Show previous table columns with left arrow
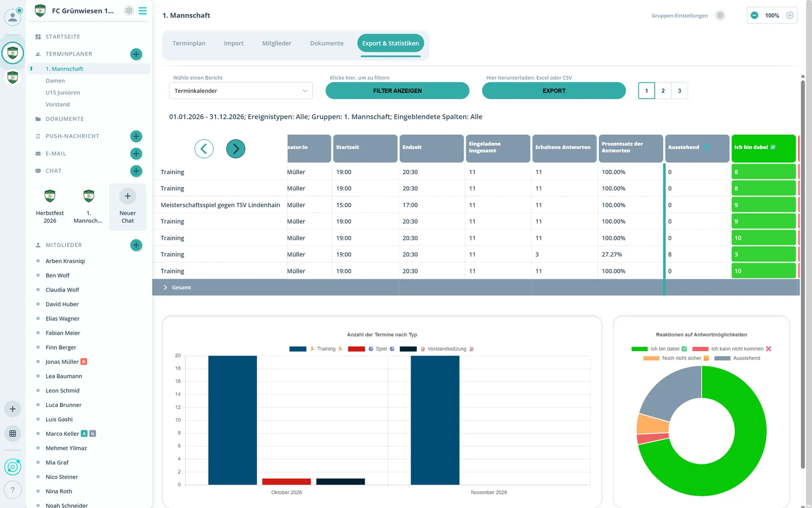Screen dimensions: 812x508 point(204,149)
